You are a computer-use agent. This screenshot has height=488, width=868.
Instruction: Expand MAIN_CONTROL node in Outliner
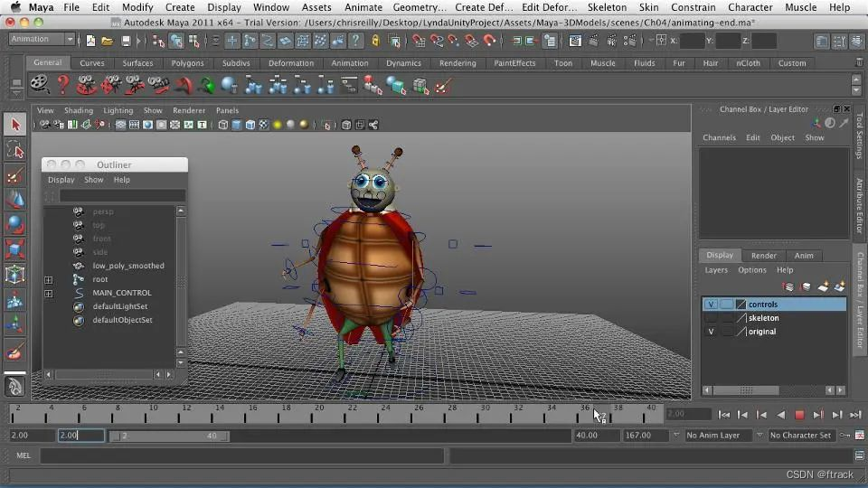[x=49, y=293]
